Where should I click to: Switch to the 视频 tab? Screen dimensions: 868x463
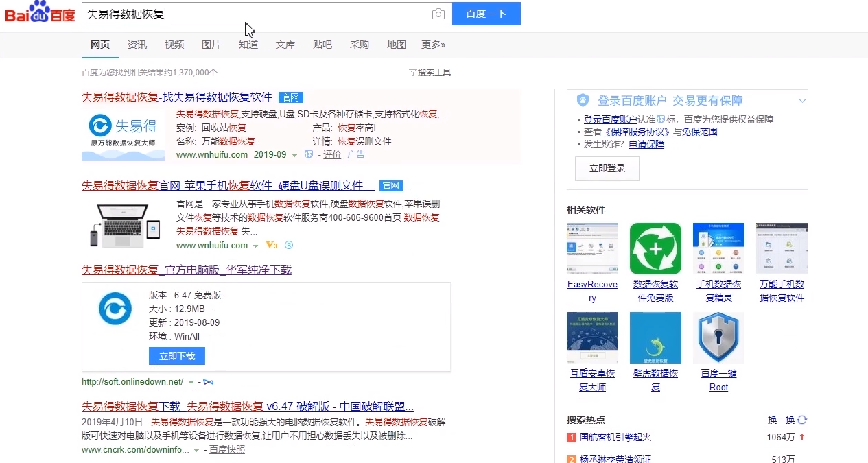[x=174, y=44]
